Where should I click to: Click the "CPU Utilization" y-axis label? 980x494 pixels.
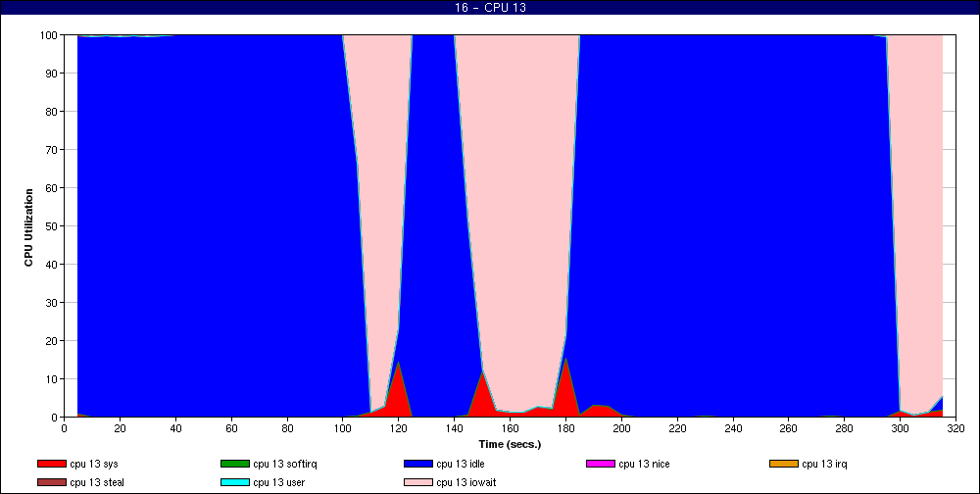pyautogui.click(x=28, y=226)
